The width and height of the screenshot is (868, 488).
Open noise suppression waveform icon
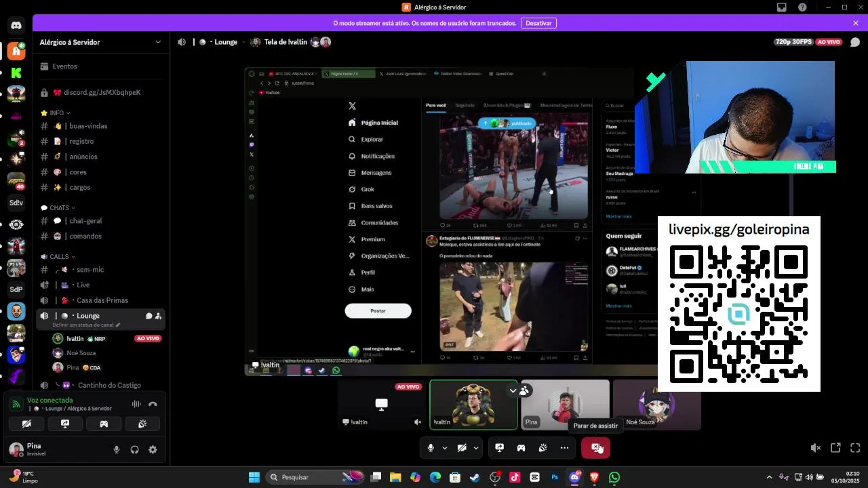[136, 404]
